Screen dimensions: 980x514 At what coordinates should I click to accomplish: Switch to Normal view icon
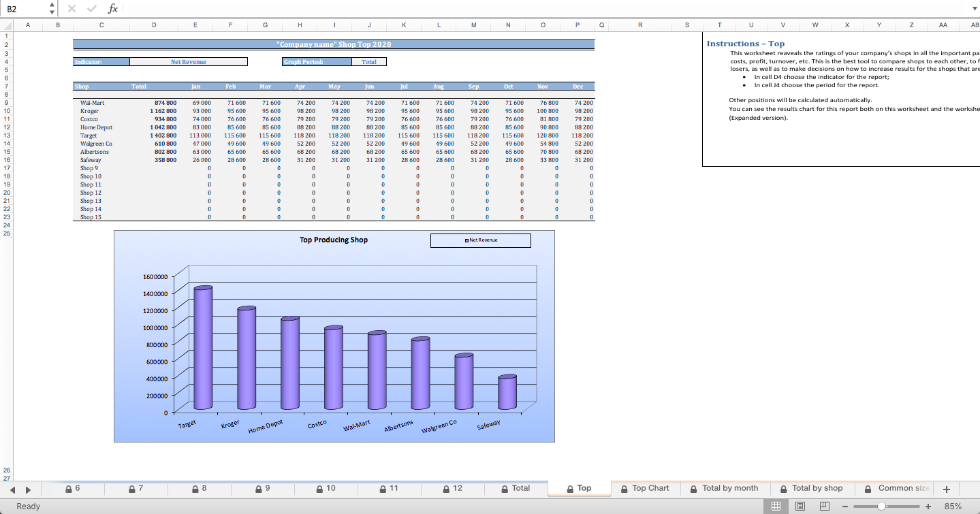coord(776,506)
